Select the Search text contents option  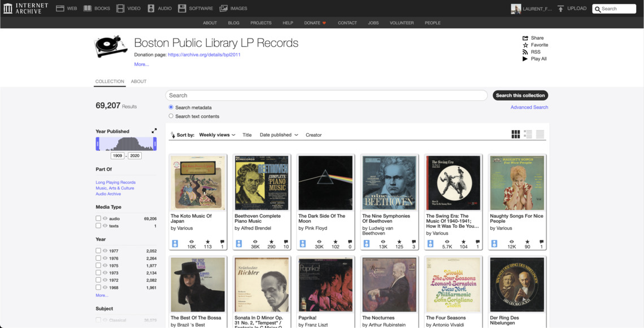pos(171,116)
